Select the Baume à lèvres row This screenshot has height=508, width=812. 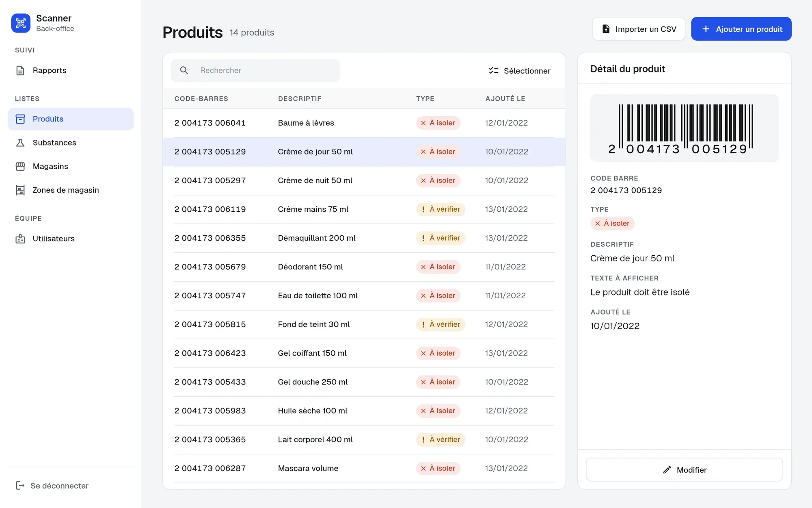[x=364, y=123]
